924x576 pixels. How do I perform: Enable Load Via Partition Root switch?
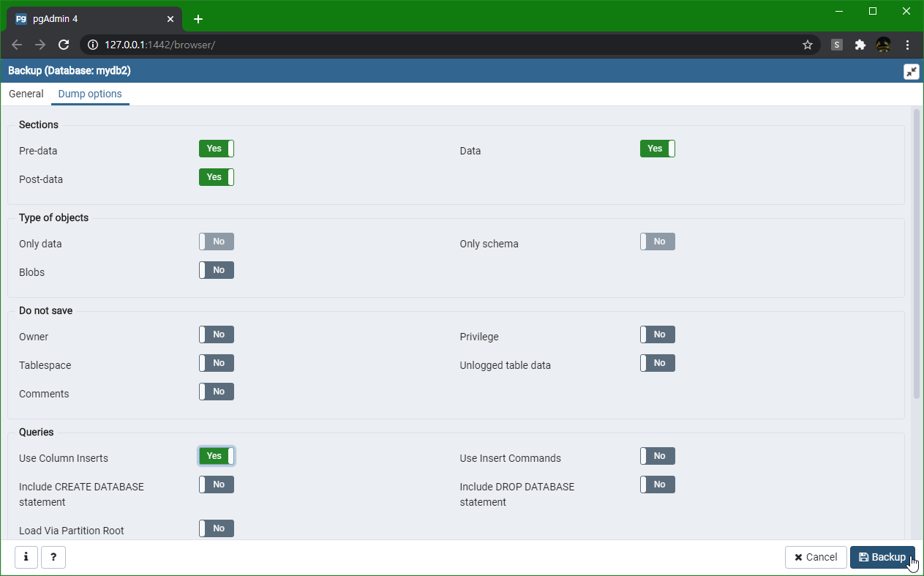217,528
